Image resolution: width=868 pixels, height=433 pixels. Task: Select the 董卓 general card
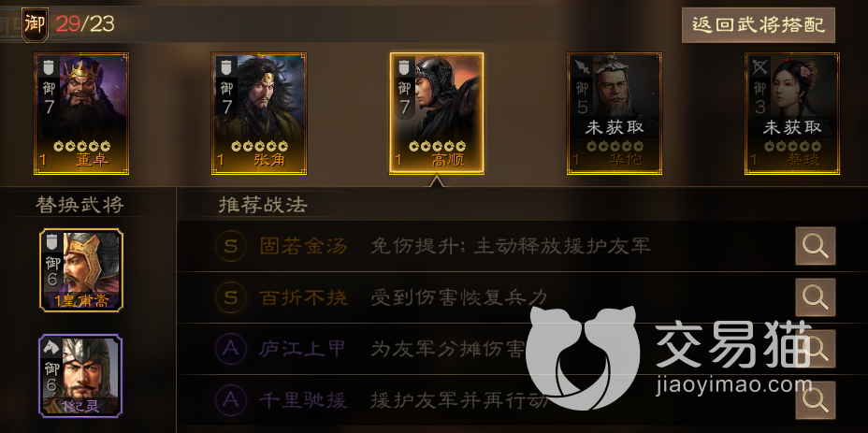tap(81, 113)
